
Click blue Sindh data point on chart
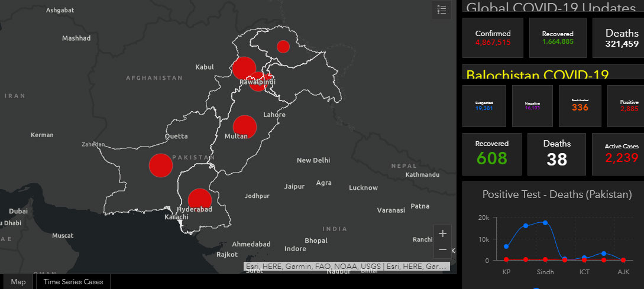[x=545, y=223]
